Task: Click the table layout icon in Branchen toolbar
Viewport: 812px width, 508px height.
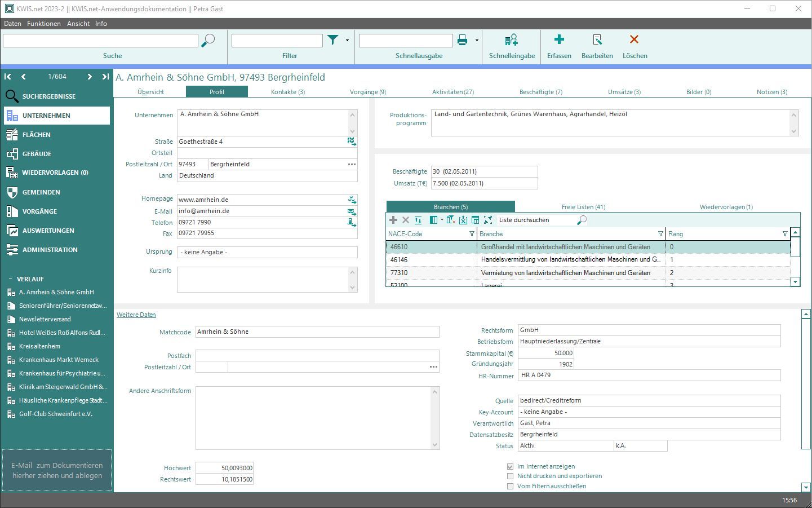Action: 475,220
